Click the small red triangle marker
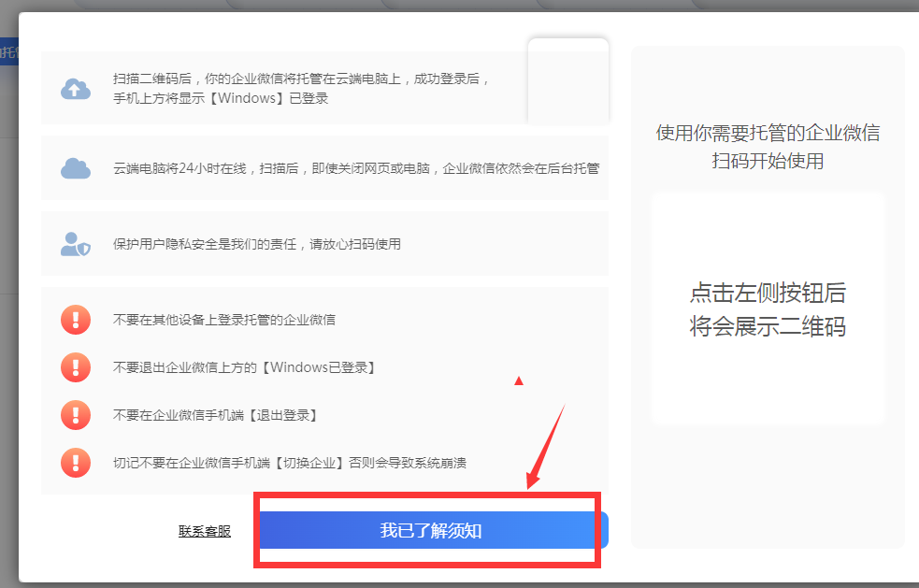This screenshot has height=588, width=919. click(519, 381)
